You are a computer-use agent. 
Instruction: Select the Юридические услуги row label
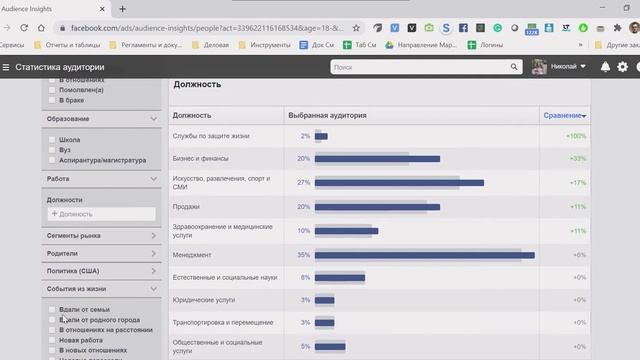204,300
